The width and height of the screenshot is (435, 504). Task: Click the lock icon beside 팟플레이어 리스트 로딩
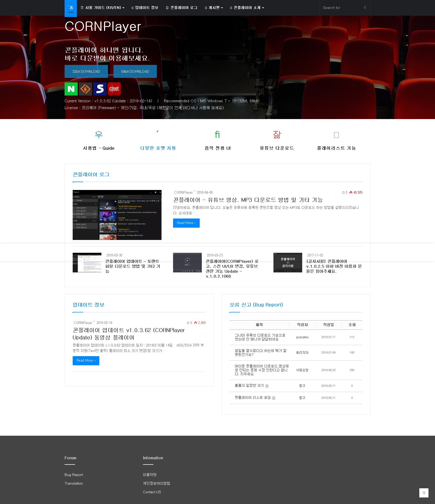pos(274,398)
